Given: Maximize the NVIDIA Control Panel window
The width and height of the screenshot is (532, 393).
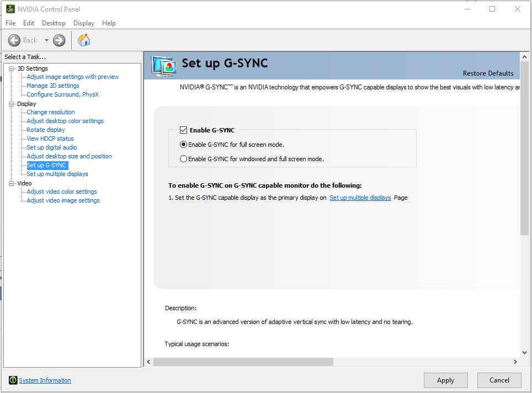Looking at the screenshot, I should click(x=492, y=9).
